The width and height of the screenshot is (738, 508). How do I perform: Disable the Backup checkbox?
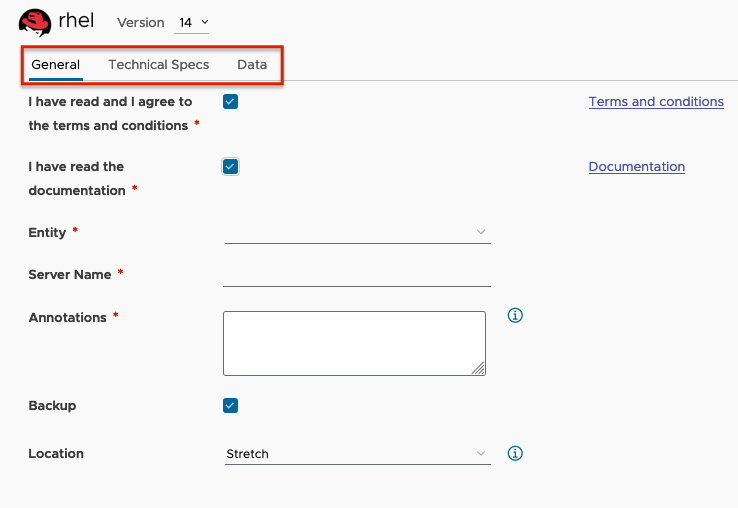click(231, 405)
